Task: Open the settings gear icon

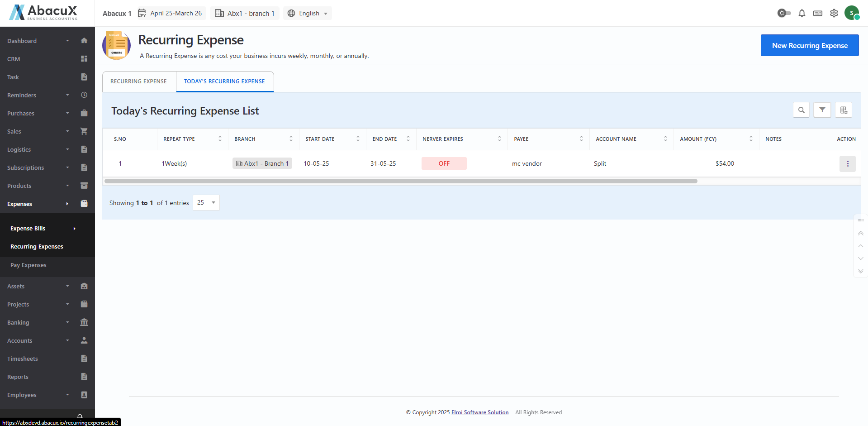Action: pos(834,13)
